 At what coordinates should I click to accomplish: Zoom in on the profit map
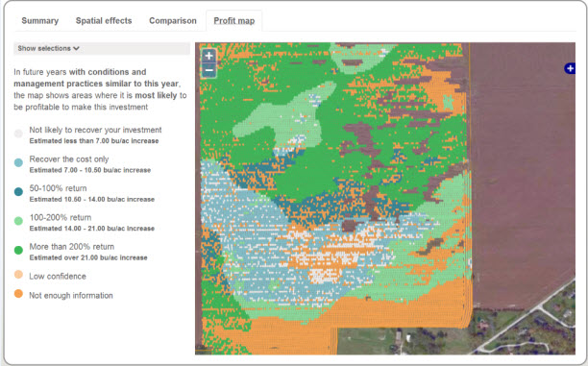pyautogui.click(x=208, y=56)
